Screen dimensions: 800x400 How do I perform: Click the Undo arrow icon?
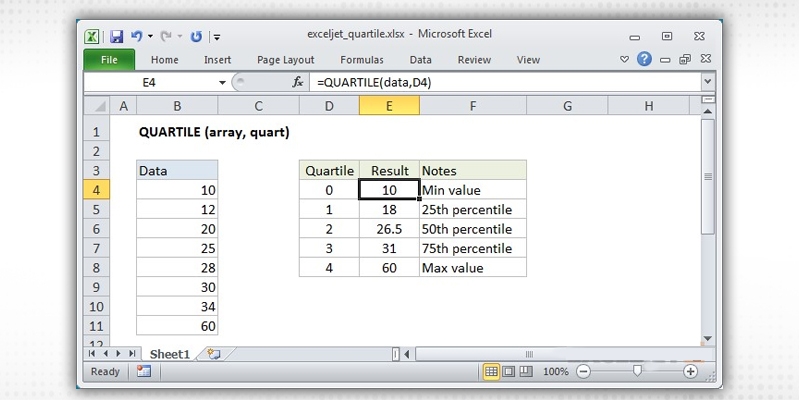click(x=134, y=36)
